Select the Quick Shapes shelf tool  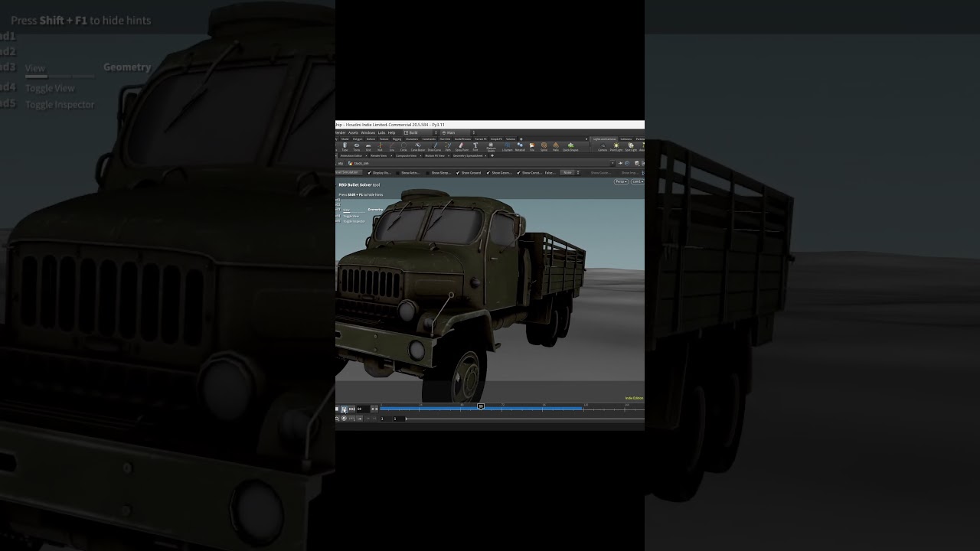[x=570, y=147]
